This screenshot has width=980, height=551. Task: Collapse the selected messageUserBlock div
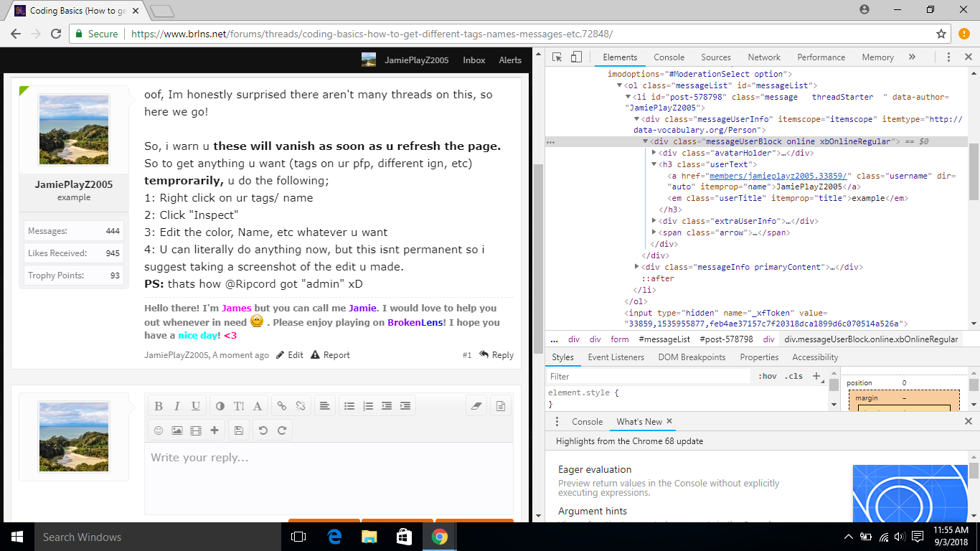pyautogui.click(x=645, y=142)
